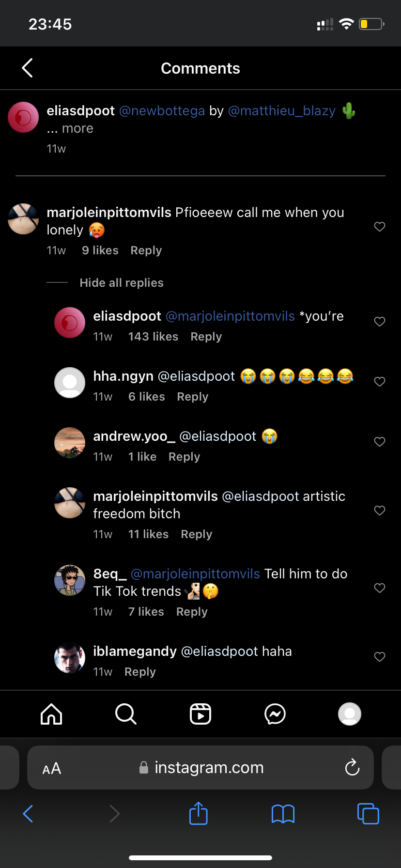Tap Safari share icon
Screen dimensions: 401x868
point(198,813)
